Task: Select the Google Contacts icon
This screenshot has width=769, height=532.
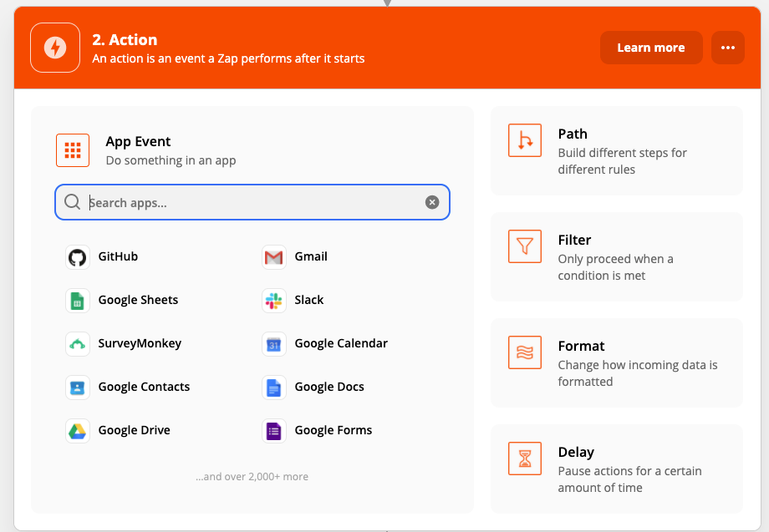Action: pyautogui.click(x=78, y=388)
